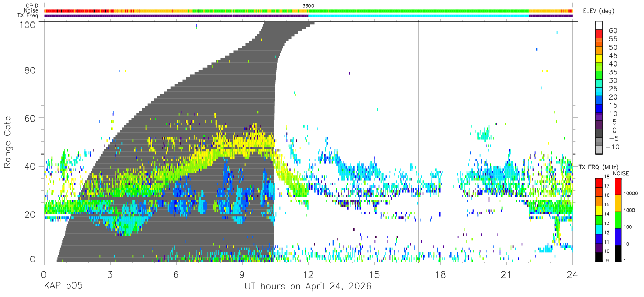
Task: Click the 'TX Freq' row label at top left
Action: (x=28, y=15)
